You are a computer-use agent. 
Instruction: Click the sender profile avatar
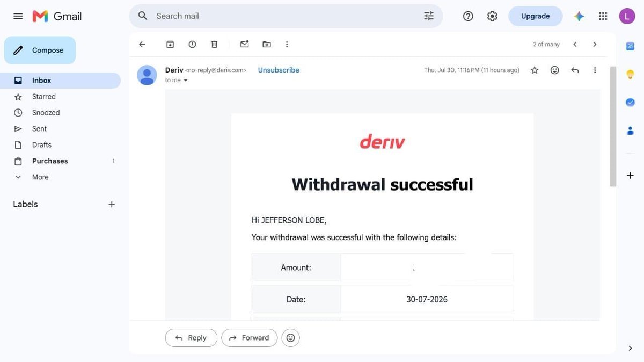click(147, 75)
